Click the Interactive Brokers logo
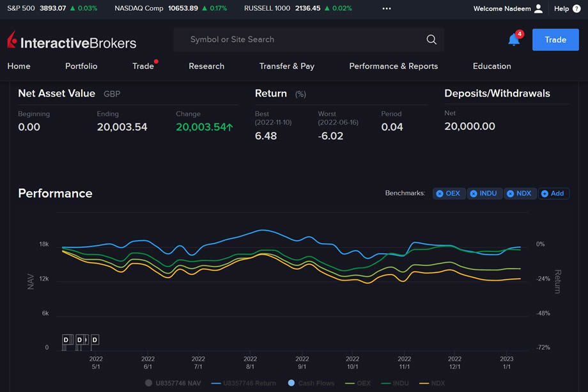The image size is (588, 392). pos(72,42)
